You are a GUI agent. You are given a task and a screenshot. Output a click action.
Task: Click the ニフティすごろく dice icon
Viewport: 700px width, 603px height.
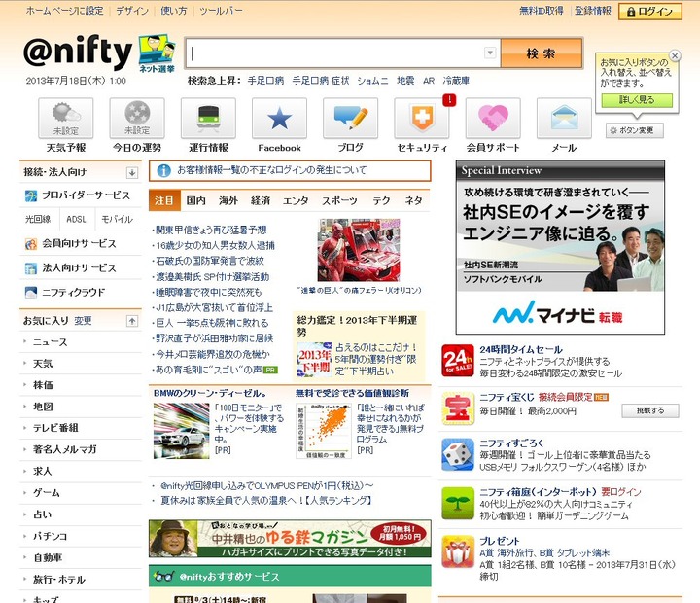pyautogui.click(x=458, y=455)
